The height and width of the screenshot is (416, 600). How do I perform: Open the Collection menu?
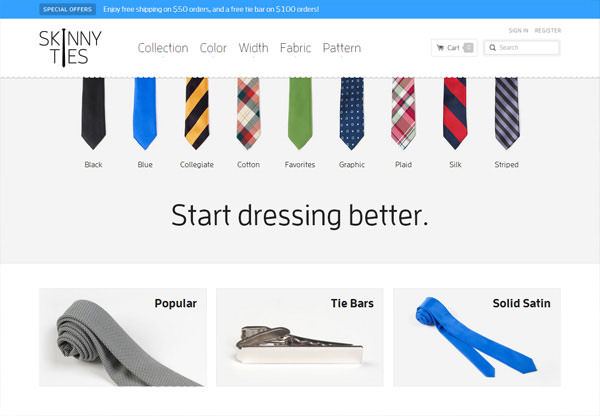(163, 48)
